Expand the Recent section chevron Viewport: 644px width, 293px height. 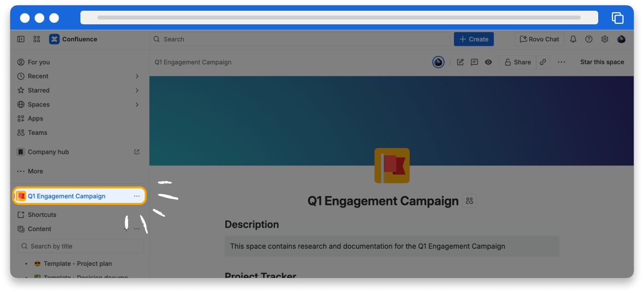pos(137,76)
